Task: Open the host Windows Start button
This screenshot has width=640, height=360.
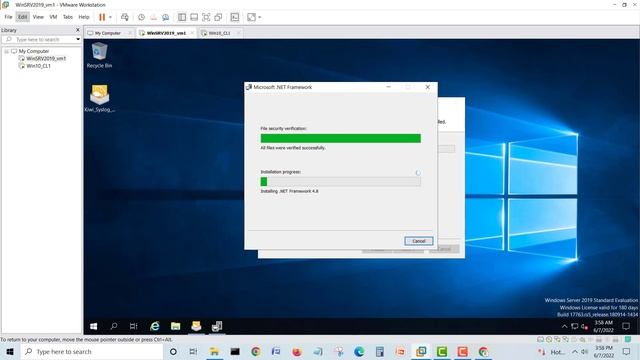Action: point(10,352)
